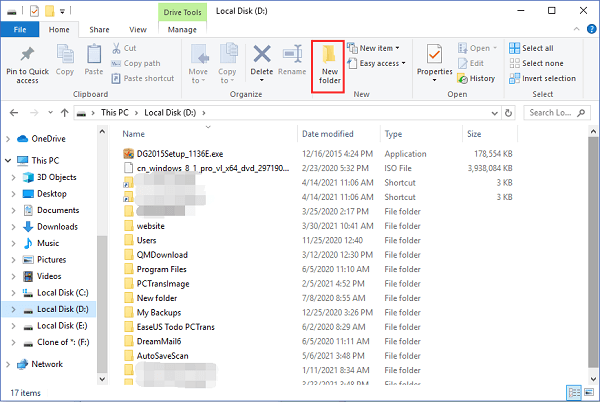Open the File menu
The height and width of the screenshot is (402, 600).
[x=19, y=30]
